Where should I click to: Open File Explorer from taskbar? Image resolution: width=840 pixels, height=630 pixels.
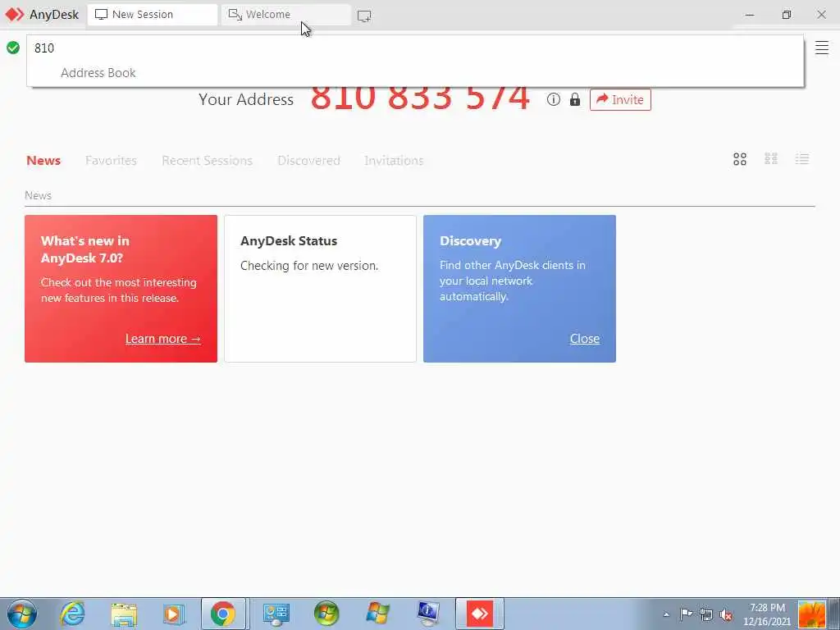click(x=124, y=614)
